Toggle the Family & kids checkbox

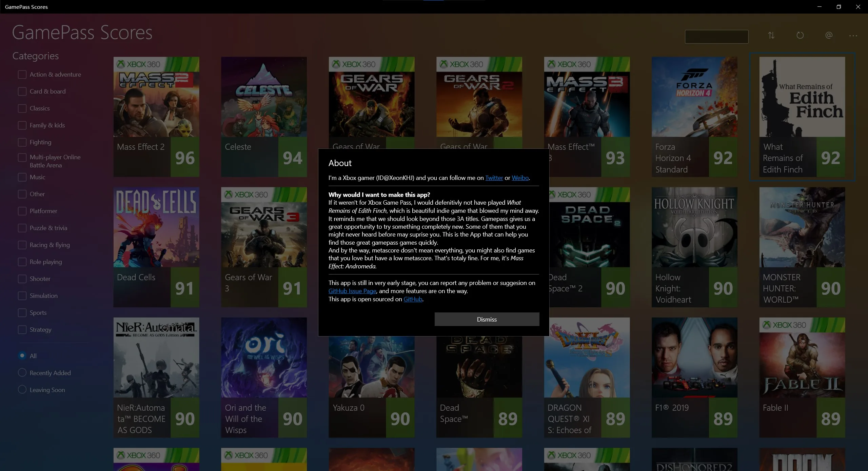coord(22,125)
